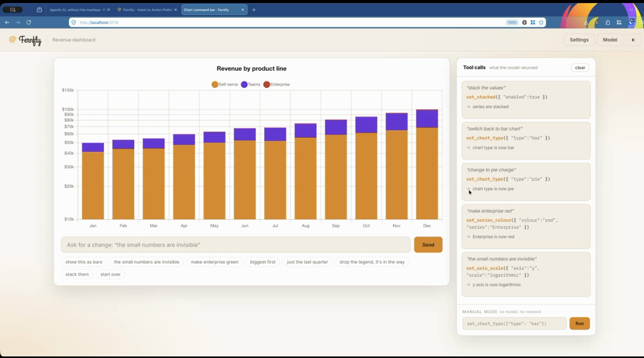644x358 pixels.
Task: Clear the tool calls list
Action: [580, 68]
